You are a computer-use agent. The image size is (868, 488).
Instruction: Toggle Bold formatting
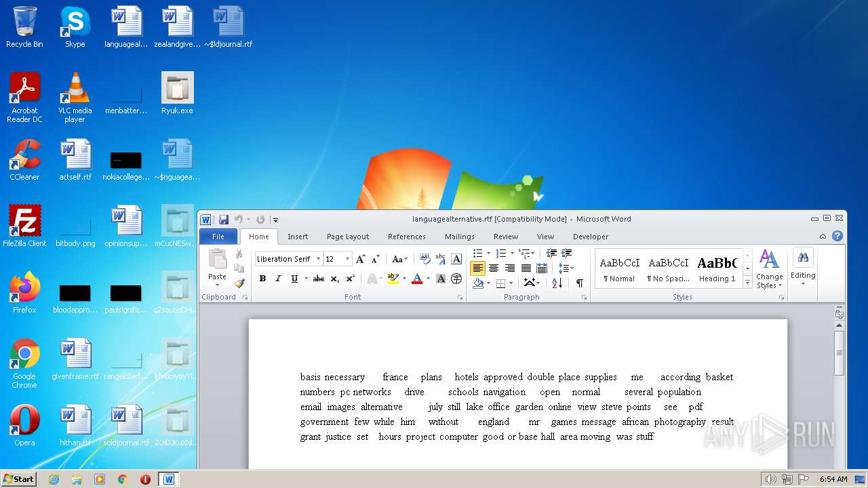tap(262, 279)
